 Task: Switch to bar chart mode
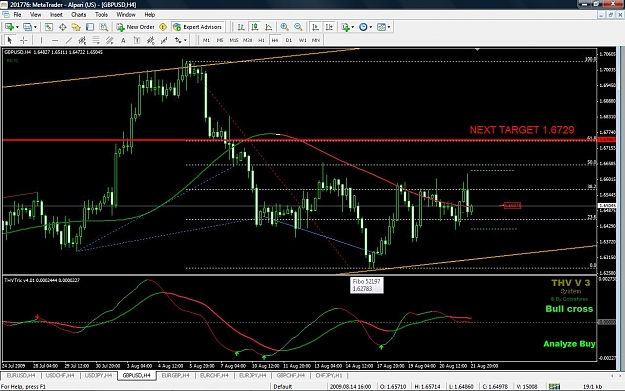click(241, 27)
